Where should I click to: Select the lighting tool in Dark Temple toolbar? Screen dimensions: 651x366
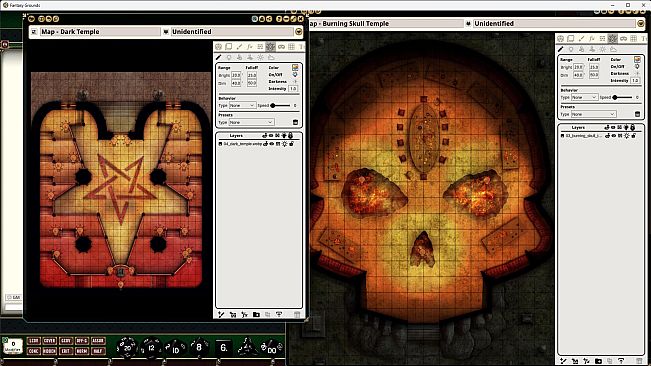271,46
